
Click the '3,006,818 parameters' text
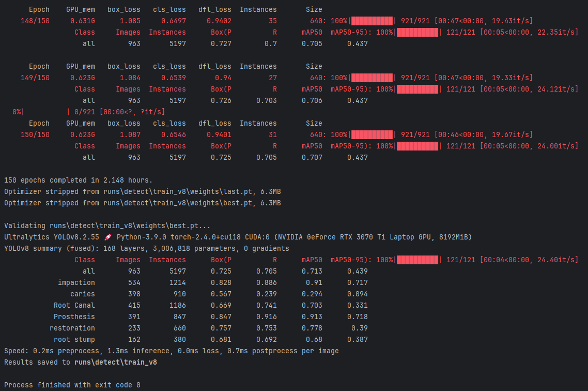click(194, 248)
